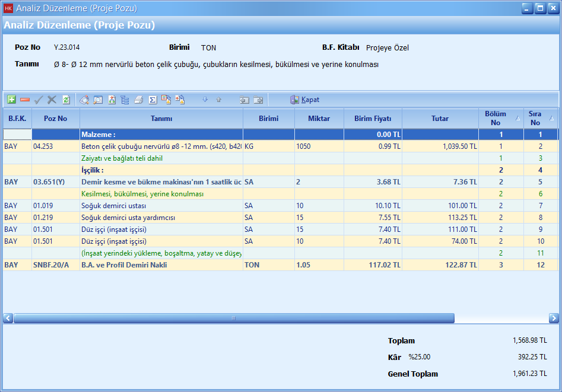Click the sigma sum icon

pyautogui.click(x=152, y=100)
